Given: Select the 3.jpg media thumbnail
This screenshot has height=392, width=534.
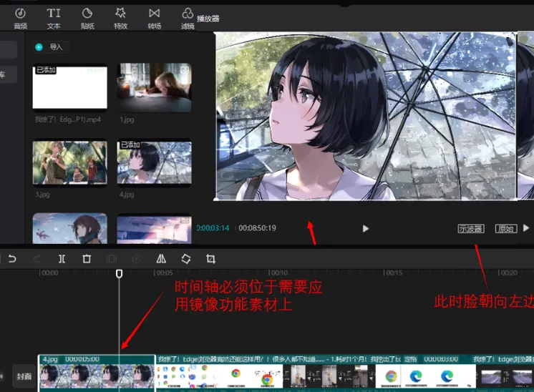Looking at the screenshot, I should pos(70,162).
